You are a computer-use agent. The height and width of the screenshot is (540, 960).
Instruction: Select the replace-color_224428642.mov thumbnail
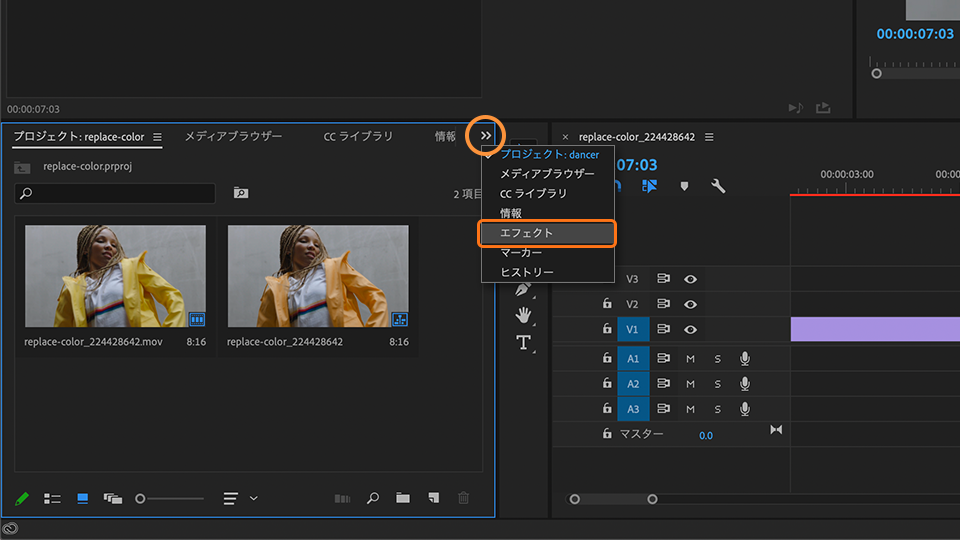click(115, 276)
